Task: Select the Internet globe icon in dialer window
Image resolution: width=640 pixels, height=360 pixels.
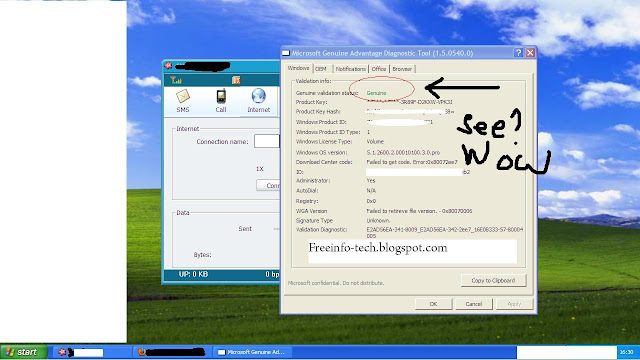Action: 258,96
